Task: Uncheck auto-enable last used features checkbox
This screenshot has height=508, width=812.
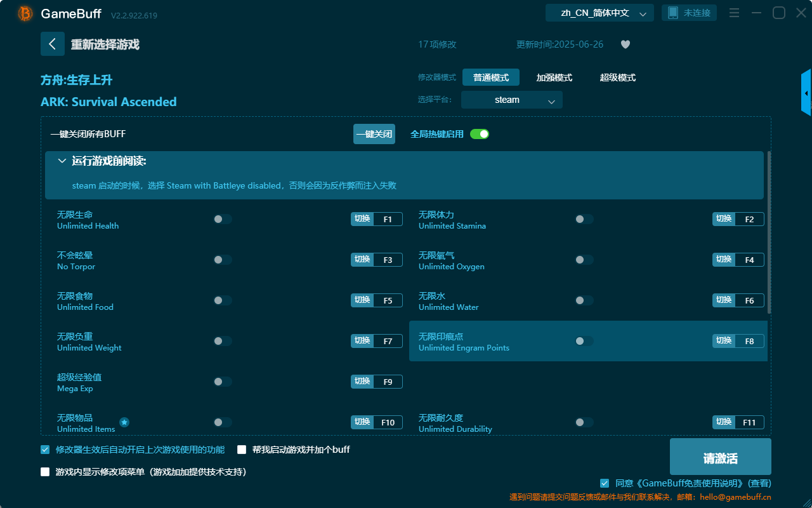Action: pos(45,450)
